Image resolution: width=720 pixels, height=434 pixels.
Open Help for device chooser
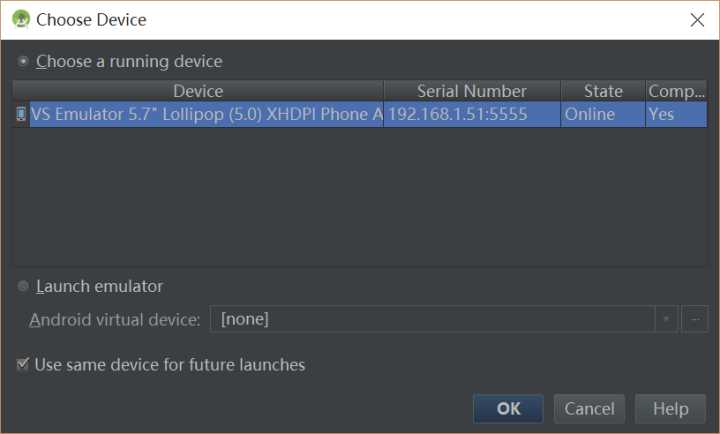coord(670,408)
